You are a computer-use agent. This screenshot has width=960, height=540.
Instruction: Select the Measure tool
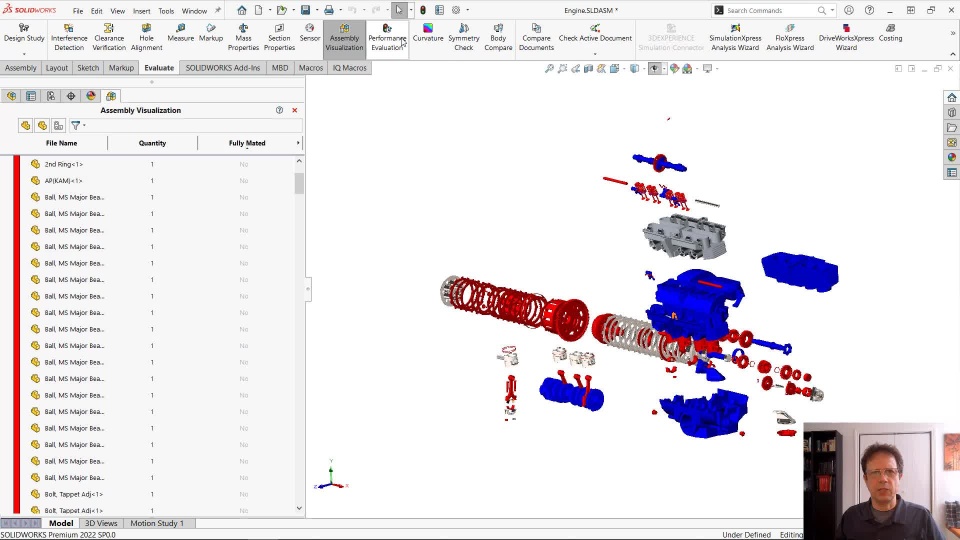181,33
